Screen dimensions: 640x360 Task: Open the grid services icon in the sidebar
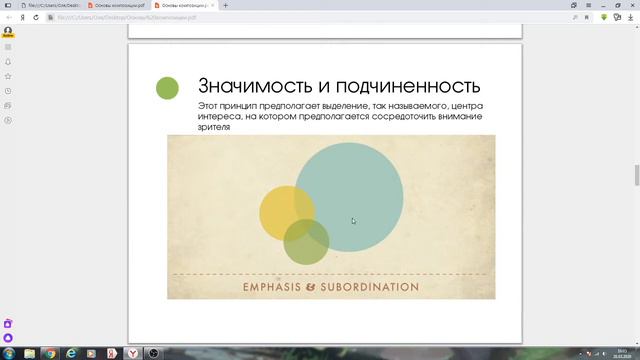[x=8, y=47]
